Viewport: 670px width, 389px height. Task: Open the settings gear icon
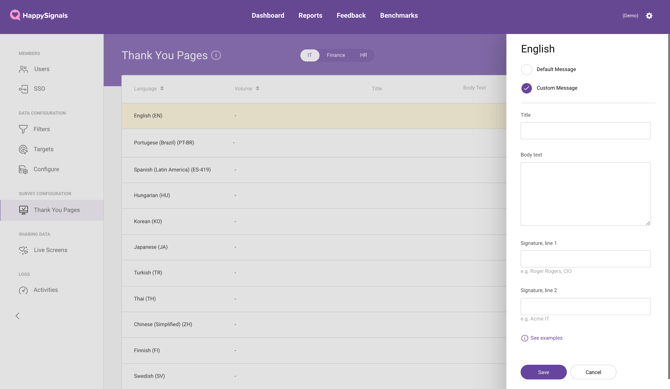pyautogui.click(x=649, y=16)
